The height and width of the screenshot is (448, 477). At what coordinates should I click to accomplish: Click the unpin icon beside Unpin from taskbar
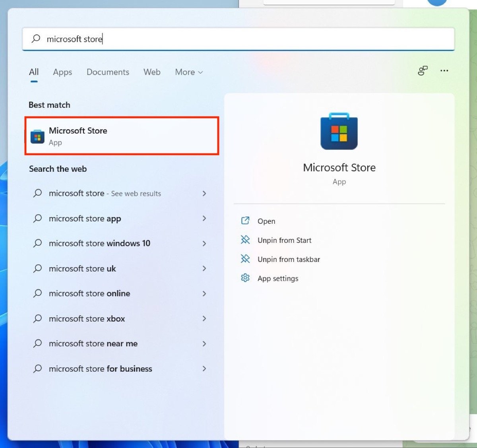(x=245, y=259)
